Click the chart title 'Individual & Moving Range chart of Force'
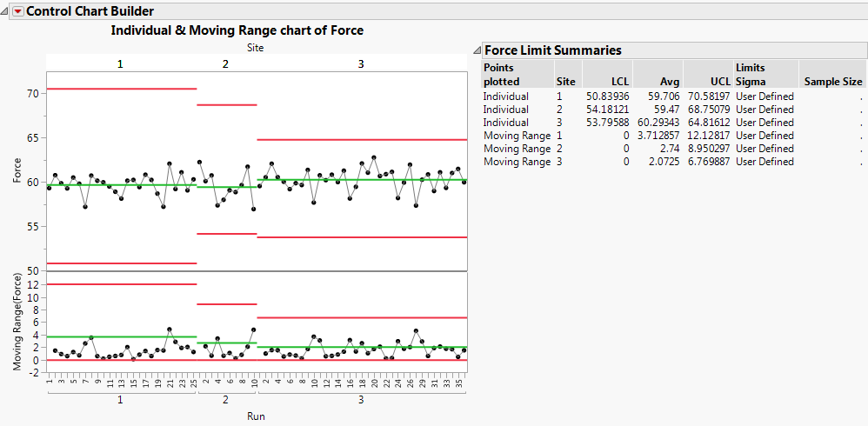 tap(237, 30)
